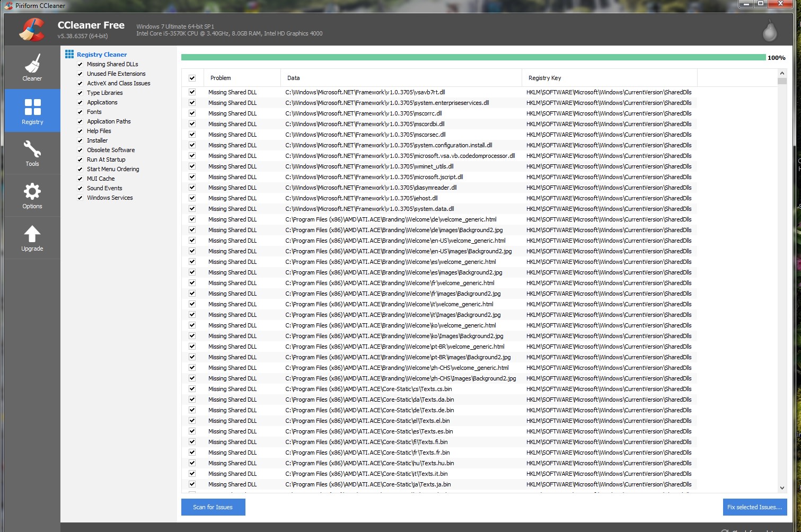Uncheck Obsolete Software
Viewport: 801px width, 532px height.
[x=80, y=150]
